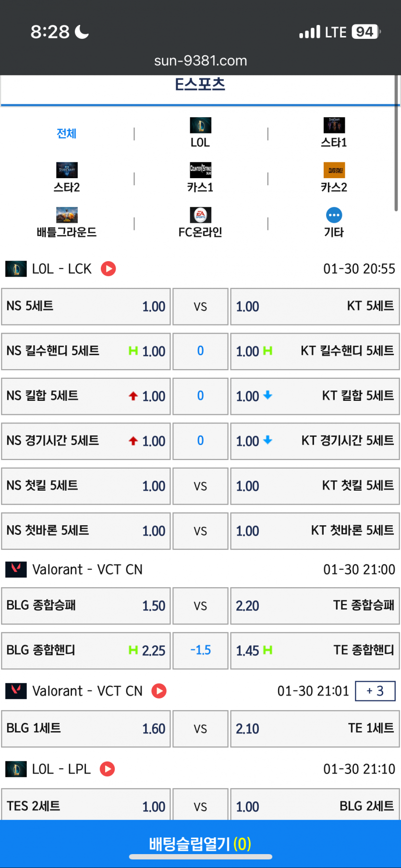Open the 배팅슬립열기 betting slip bar
The image size is (401, 868).
coord(200,844)
